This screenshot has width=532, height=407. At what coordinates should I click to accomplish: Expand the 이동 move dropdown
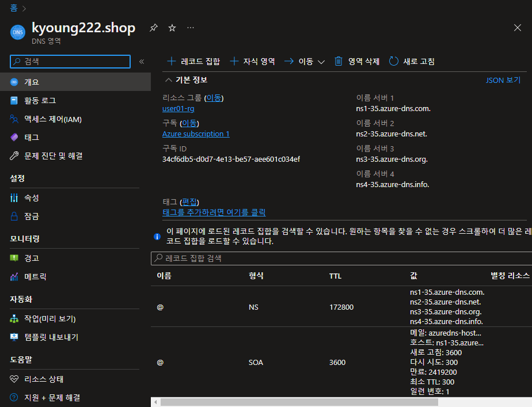(305, 62)
